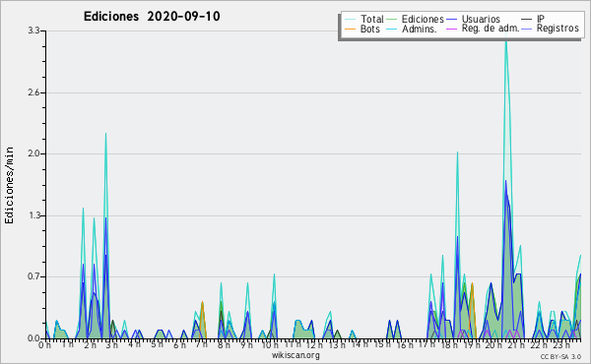Click the 'Ediciones/min' y-axis label
The image size is (591, 364).
tap(9, 185)
